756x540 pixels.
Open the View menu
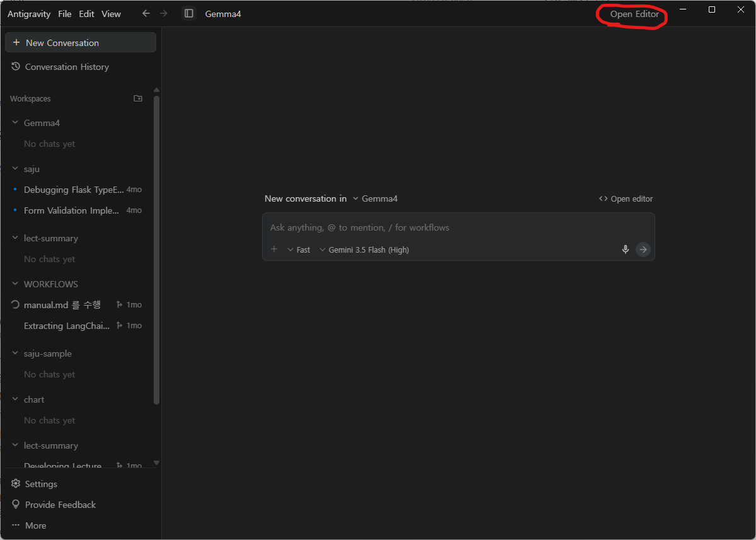(x=112, y=14)
